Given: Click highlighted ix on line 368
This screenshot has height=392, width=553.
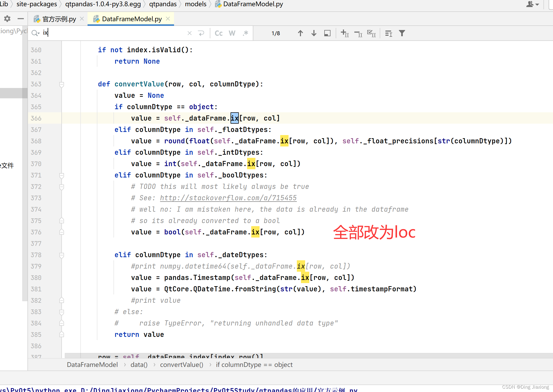Looking at the screenshot, I should click(284, 141).
